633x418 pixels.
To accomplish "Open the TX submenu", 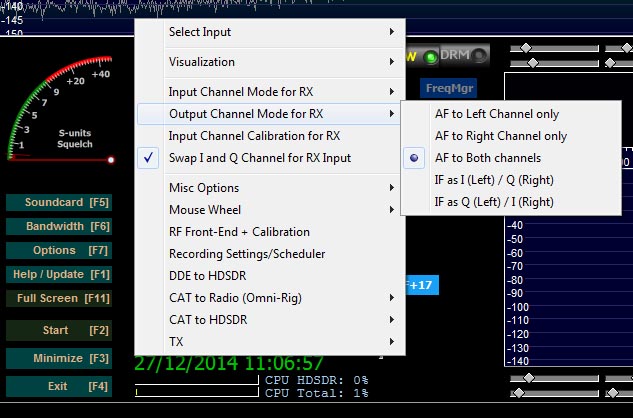I will coord(270,342).
